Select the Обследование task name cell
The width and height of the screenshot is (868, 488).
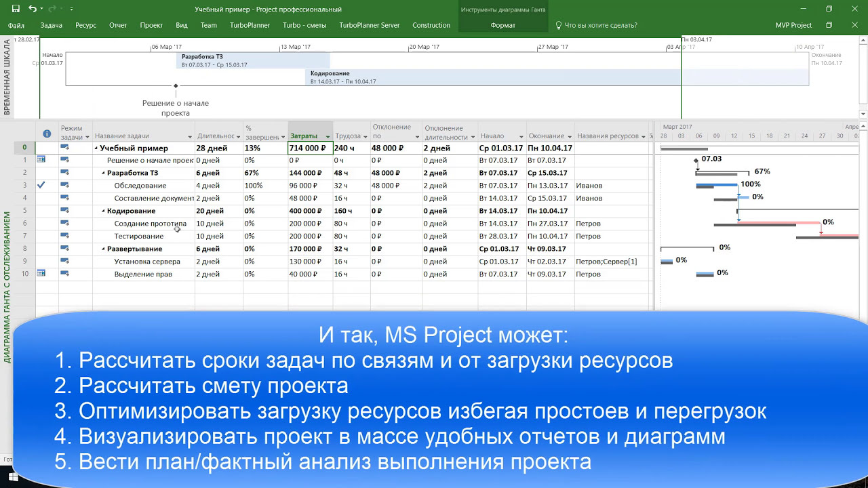pos(144,185)
